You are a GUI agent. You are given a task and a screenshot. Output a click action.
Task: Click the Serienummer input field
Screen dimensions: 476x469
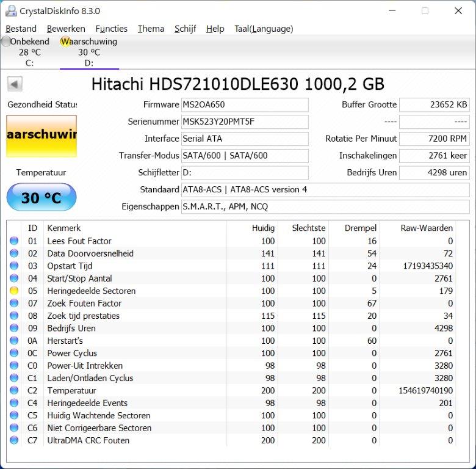pos(244,122)
